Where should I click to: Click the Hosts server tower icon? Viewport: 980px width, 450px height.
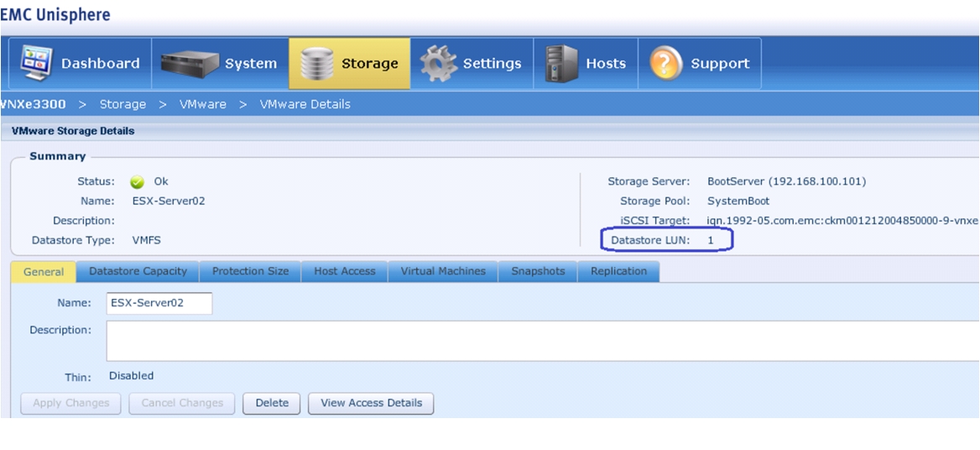pos(560,63)
